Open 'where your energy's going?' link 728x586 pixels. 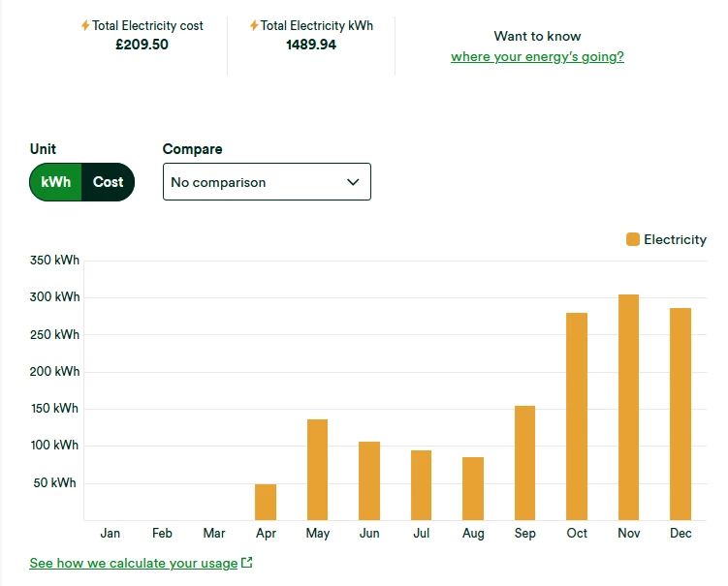coord(537,56)
